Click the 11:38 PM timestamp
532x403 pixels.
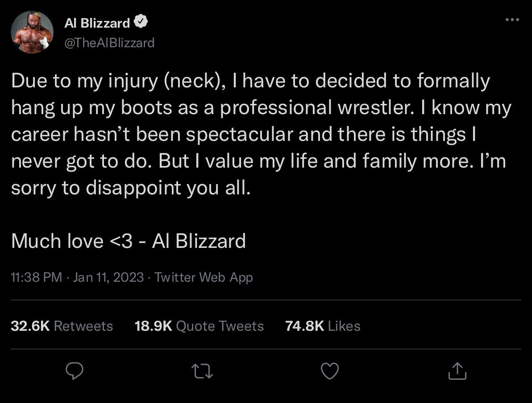(36, 277)
